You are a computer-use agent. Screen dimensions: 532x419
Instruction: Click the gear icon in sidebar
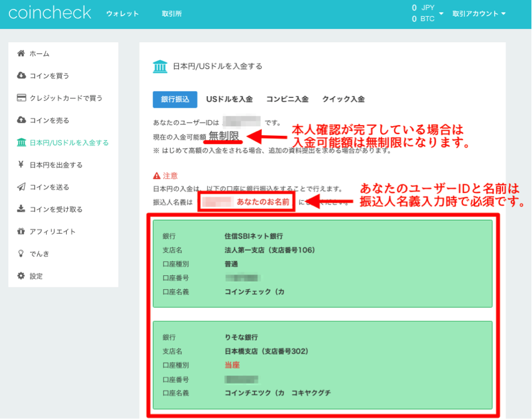point(21,276)
